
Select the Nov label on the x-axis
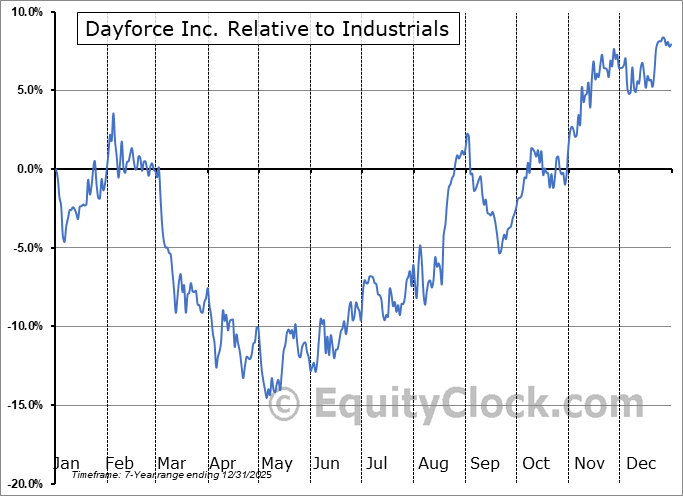(x=588, y=463)
